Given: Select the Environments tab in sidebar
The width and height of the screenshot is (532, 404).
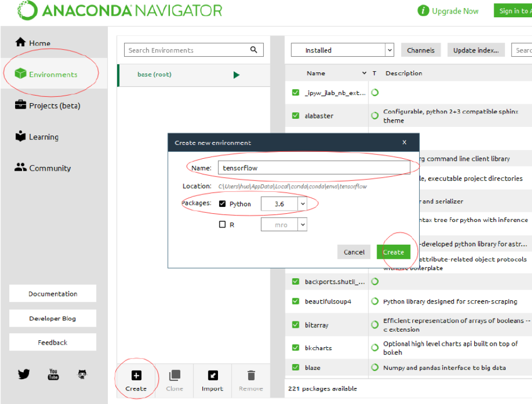Looking at the screenshot, I should (x=54, y=73).
